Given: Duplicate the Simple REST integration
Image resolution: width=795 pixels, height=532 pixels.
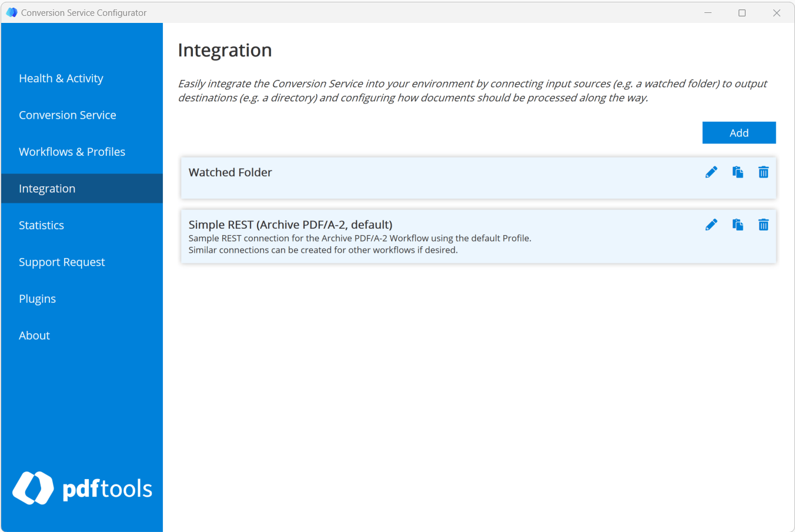Looking at the screenshot, I should pos(737,225).
